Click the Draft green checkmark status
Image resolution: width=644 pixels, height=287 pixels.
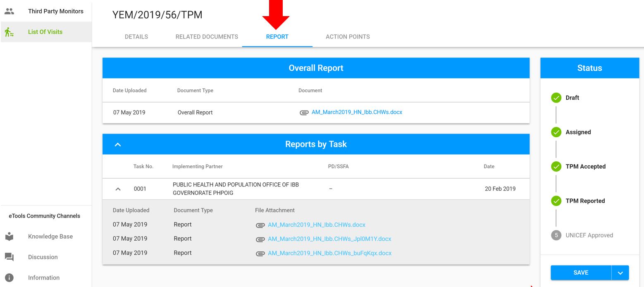coord(556,98)
